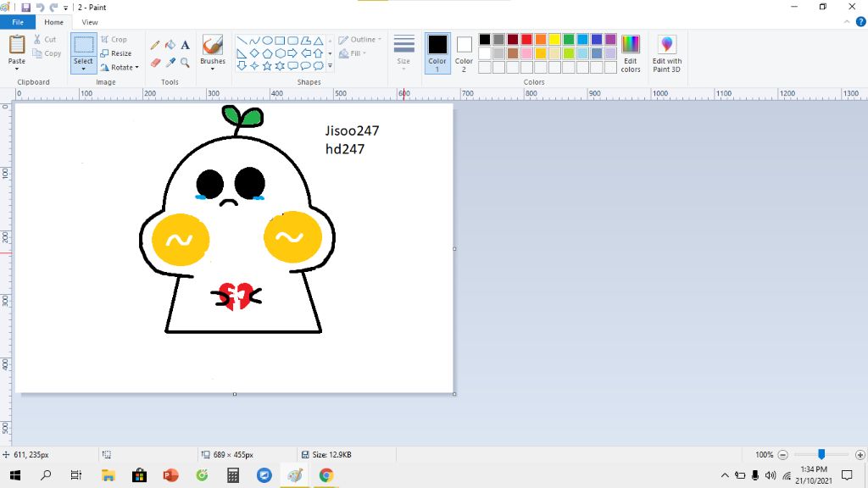
Task: Choose the Rounded rectangle shape
Action: point(292,41)
